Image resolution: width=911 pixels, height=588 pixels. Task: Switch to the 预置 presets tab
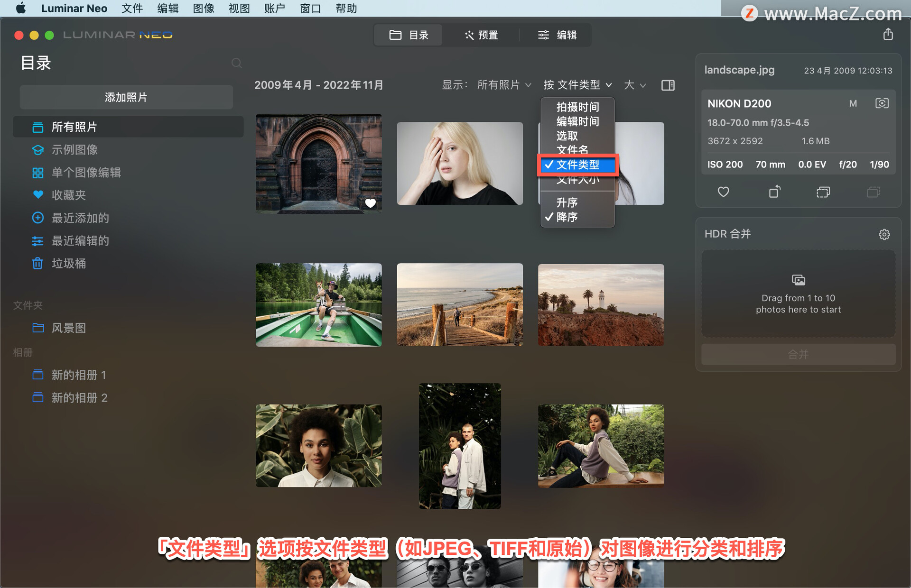tap(481, 35)
